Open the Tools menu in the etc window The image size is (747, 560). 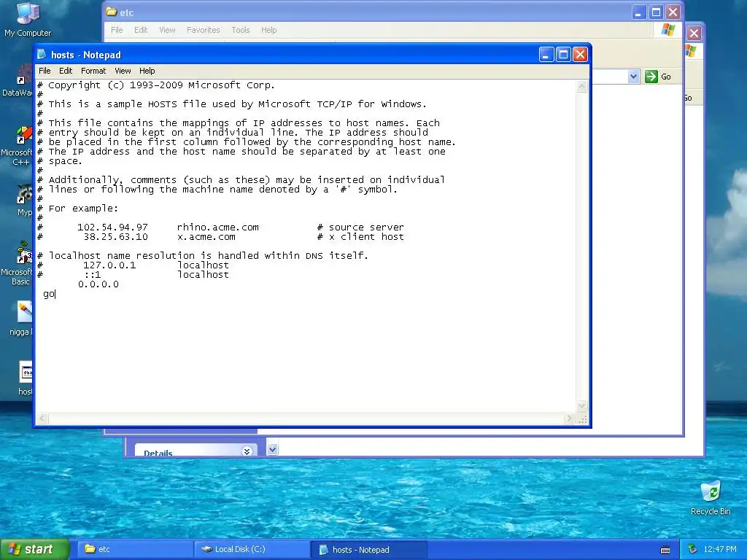[241, 30]
